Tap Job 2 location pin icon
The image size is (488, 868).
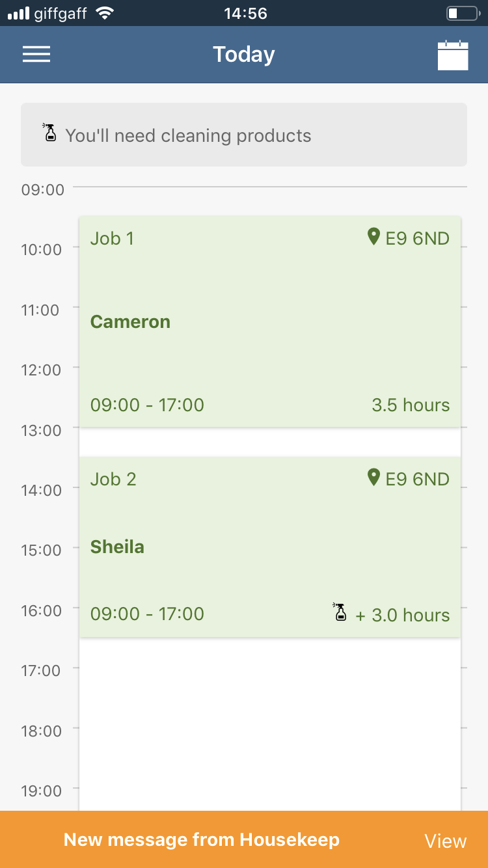pos(373,478)
